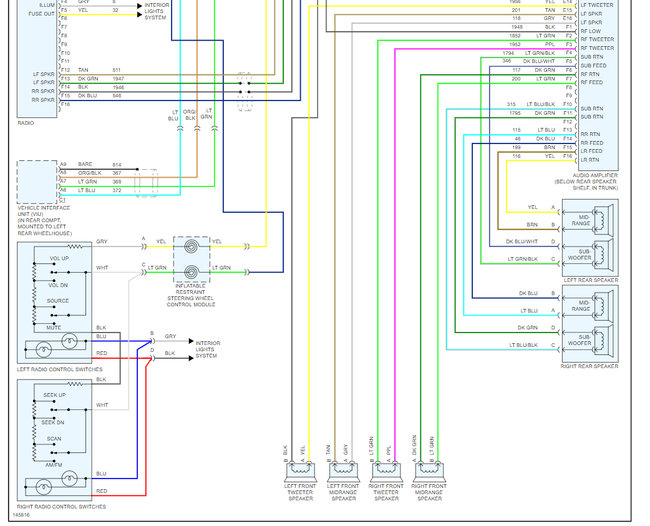Viewport: 650px width, 526px height.
Task: Select the BRN wire label at left rear speaker
Action: (x=532, y=225)
